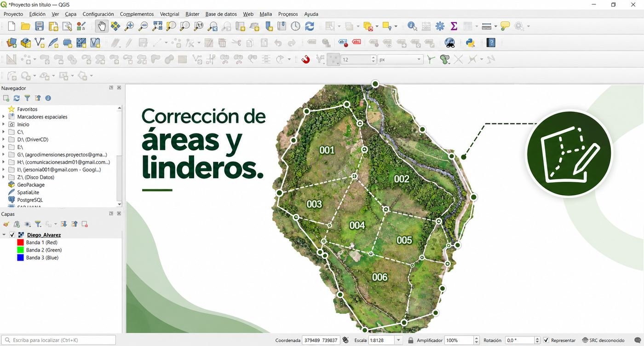Click SRC desconocido in the status bar
This screenshot has width=644, height=346.
pos(603,340)
